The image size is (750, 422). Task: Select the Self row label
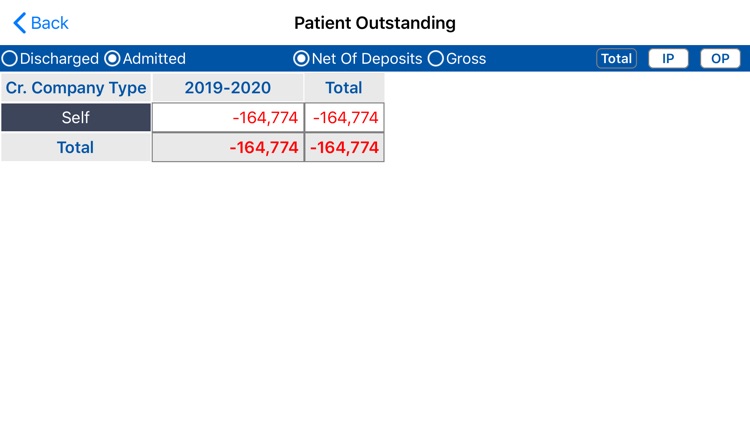(76, 118)
